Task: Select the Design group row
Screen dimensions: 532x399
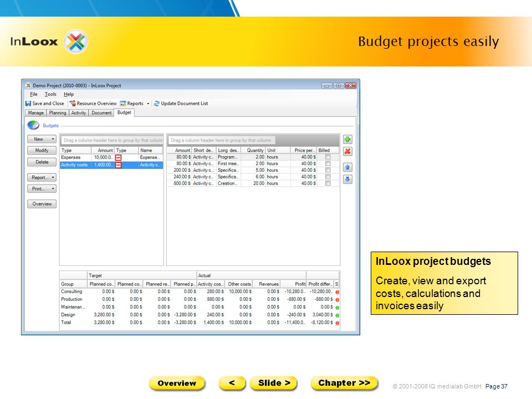Action: 199,315
